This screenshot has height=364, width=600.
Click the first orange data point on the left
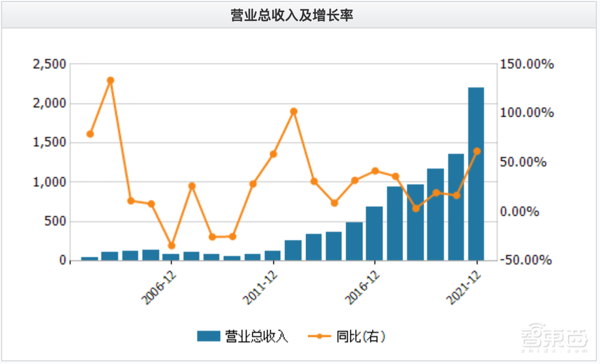pyautogui.click(x=90, y=134)
